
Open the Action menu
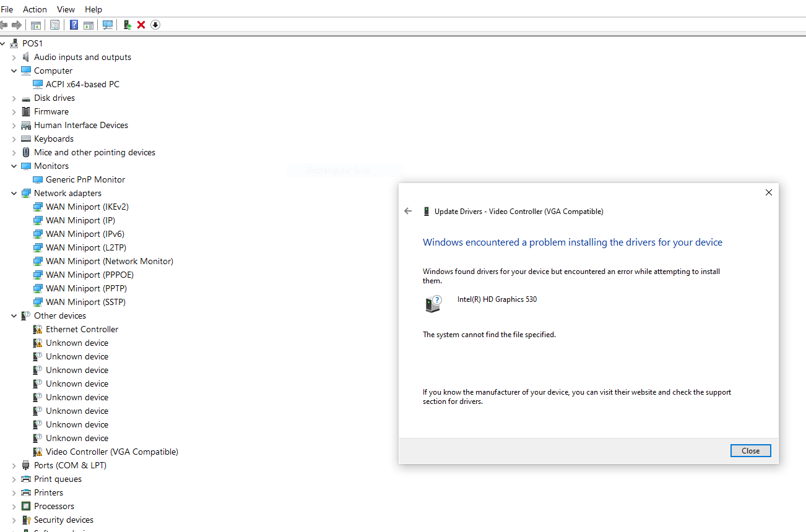[35, 9]
